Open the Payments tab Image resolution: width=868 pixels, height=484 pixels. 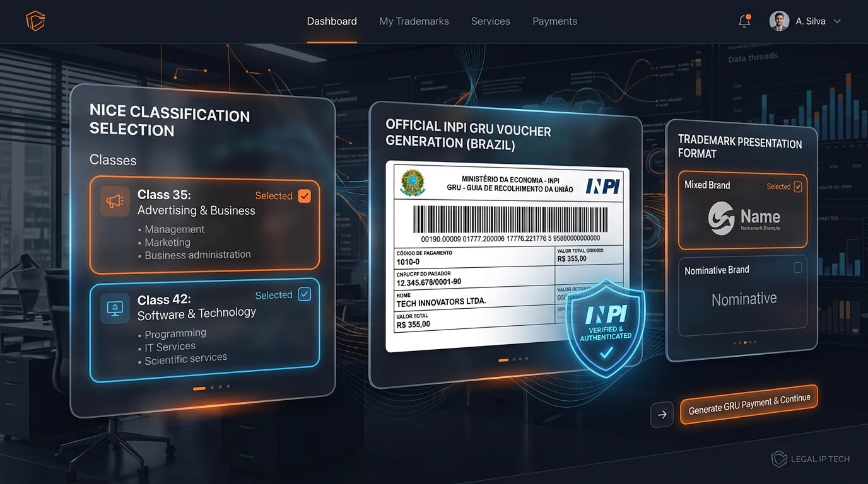pos(554,21)
